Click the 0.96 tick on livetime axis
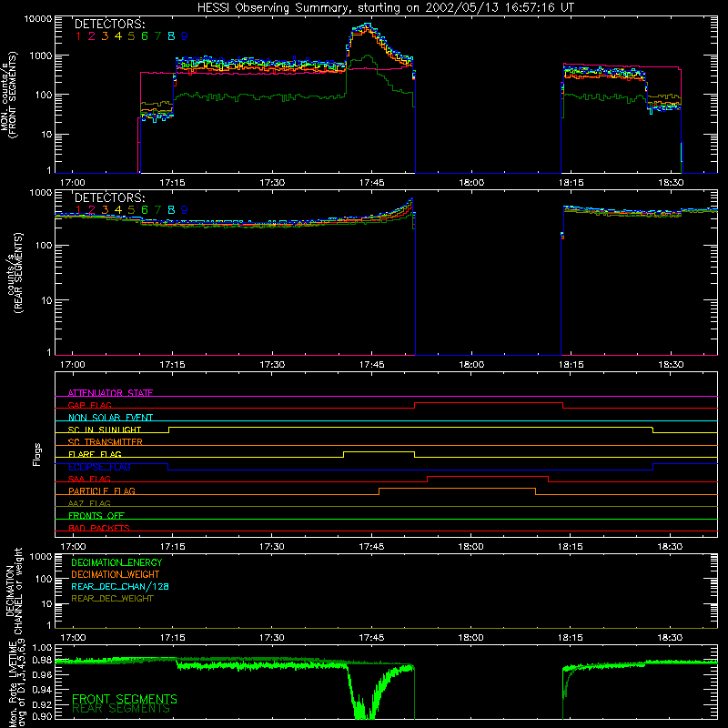728x728 pixels. (42, 674)
